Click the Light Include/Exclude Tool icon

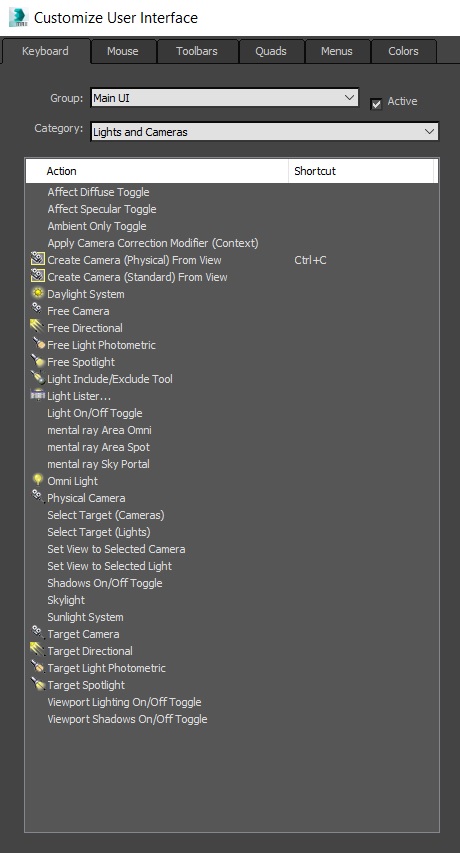[x=38, y=378]
